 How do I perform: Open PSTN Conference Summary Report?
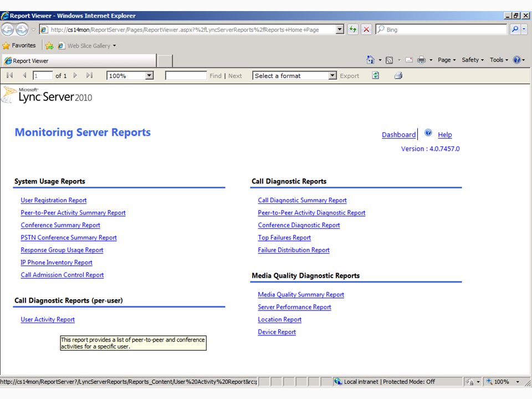tap(69, 238)
